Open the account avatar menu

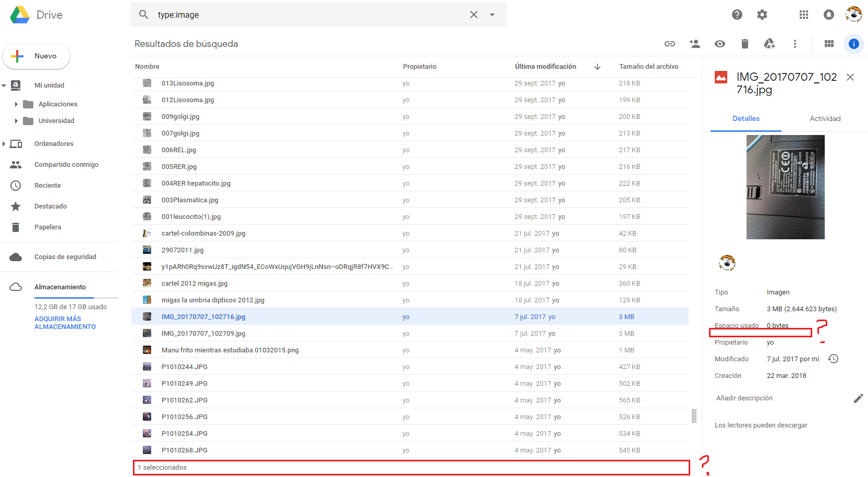point(854,15)
